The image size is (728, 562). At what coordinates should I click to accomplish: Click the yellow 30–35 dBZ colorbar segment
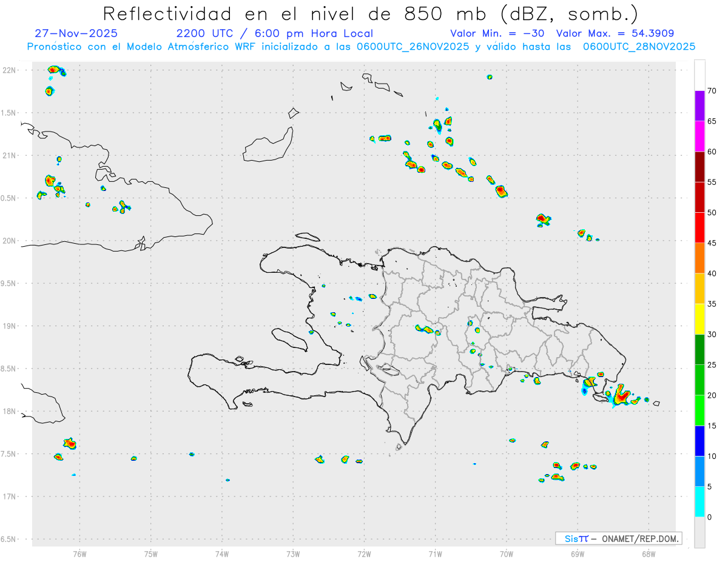(699, 319)
